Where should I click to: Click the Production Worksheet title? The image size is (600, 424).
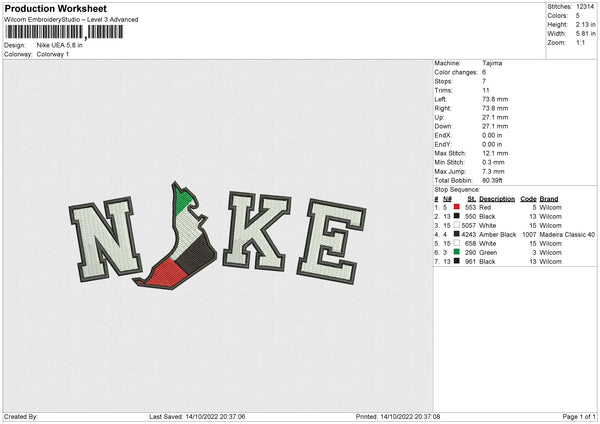coord(55,9)
